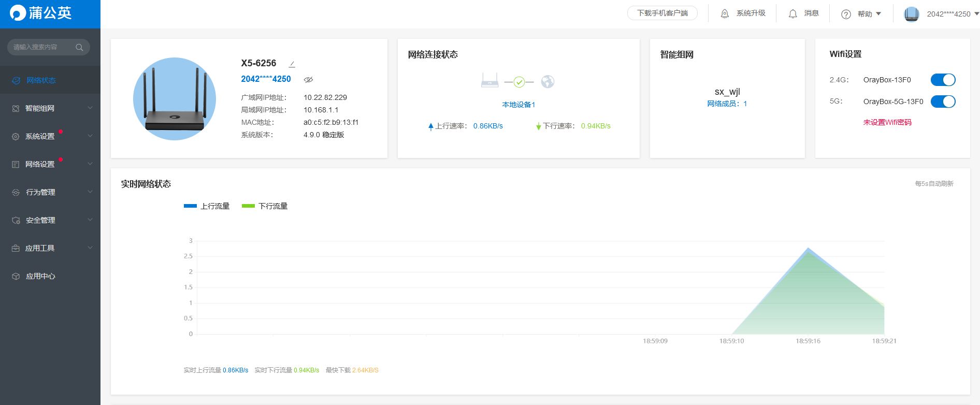Click the 上行速率 up arrow icon
The height and width of the screenshot is (405, 980).
click(430, 126)
